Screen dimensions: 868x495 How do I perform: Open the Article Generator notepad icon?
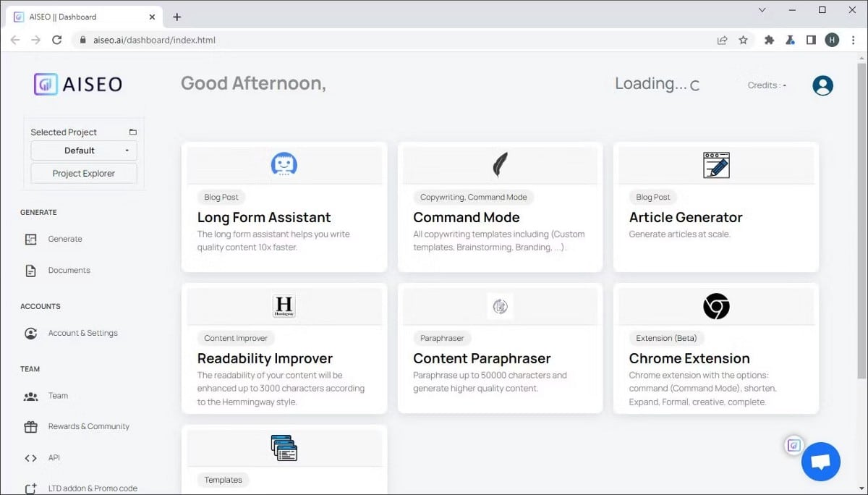point(715,164)
